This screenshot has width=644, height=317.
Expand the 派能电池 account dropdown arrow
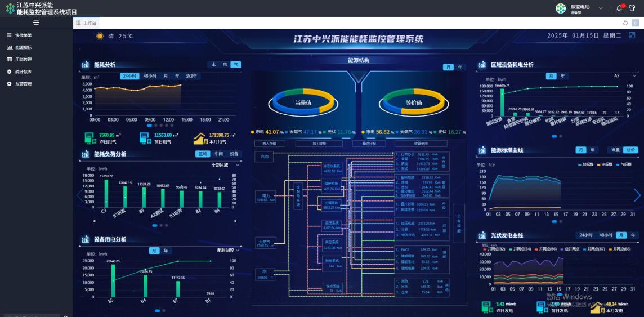pyautogui.click(x=601, y=8)
